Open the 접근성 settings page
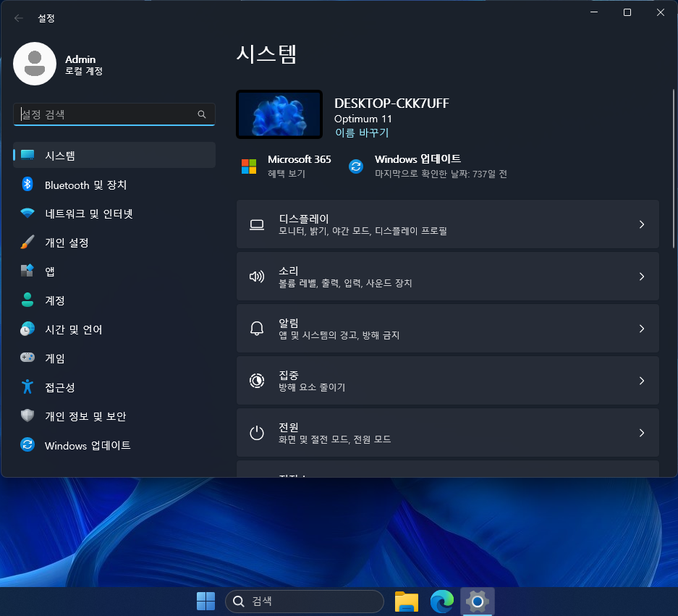The width and height of the screenshot is (678, 616). 114,387
